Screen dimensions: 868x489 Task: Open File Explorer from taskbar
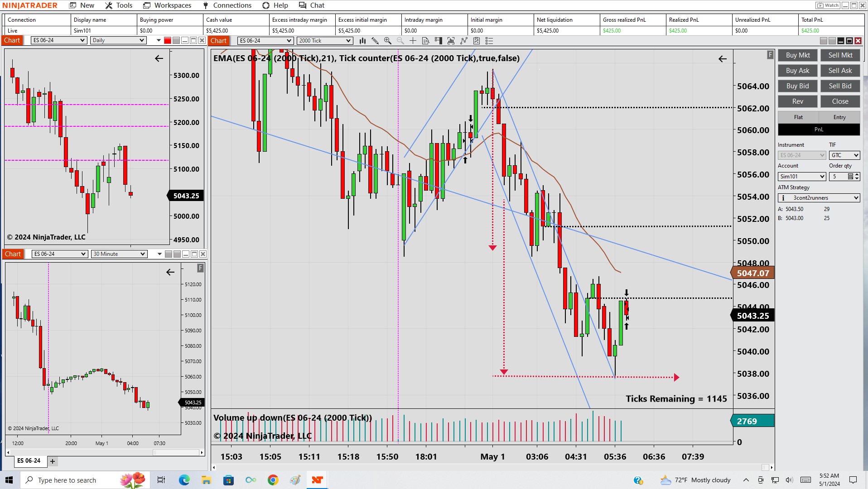(207, 480)
